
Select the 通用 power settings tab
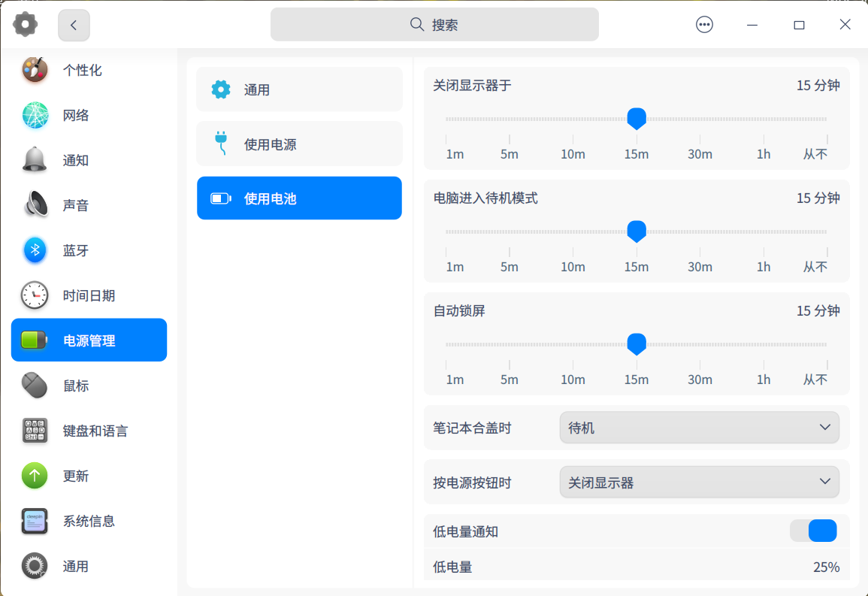pos(300,89)
